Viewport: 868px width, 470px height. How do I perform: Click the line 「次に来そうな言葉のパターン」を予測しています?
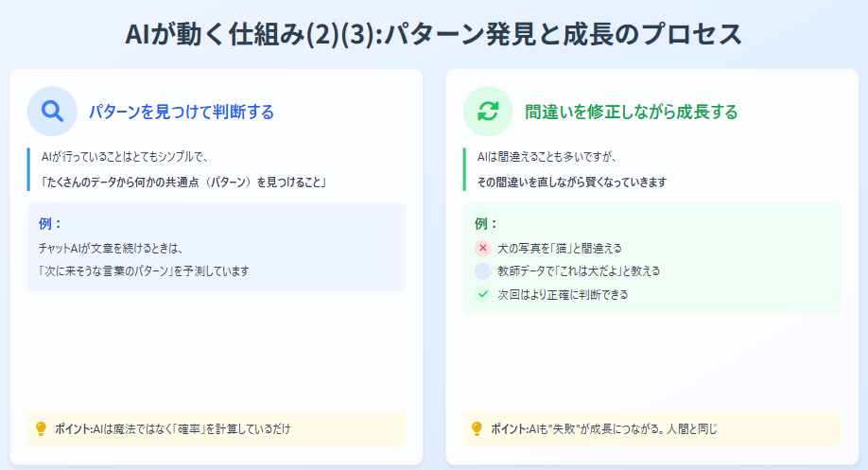point(143,270)
